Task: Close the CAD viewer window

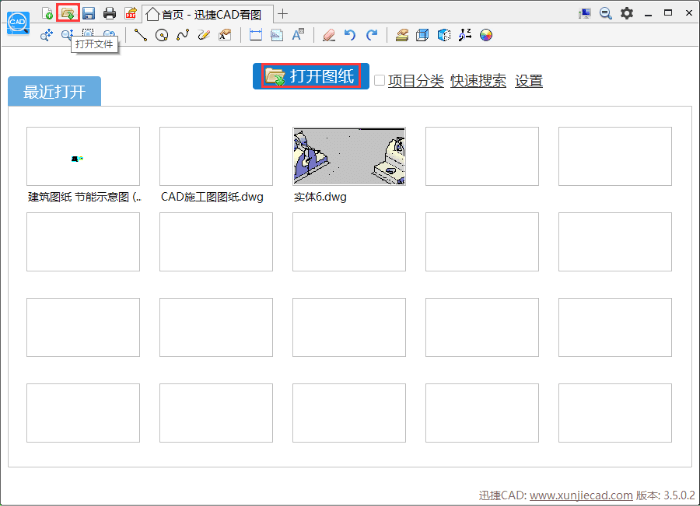Action: [689, 13]
